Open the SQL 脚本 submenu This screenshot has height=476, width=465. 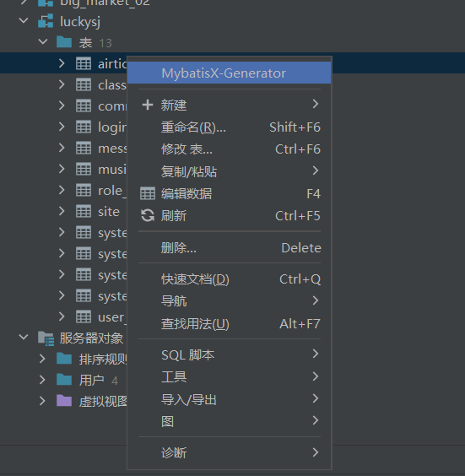230,354
